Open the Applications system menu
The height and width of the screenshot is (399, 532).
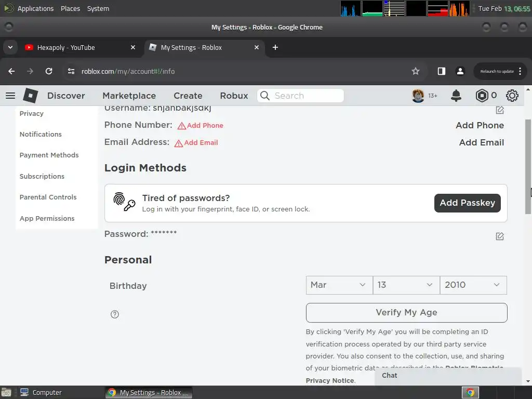click(x=36, y=8)
